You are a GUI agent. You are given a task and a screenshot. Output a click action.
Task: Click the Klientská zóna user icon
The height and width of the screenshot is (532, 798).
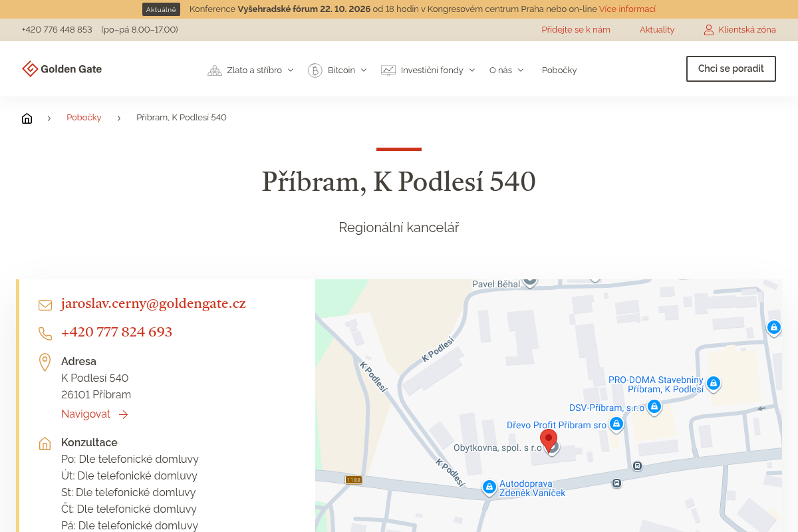(x=709, y=30)
